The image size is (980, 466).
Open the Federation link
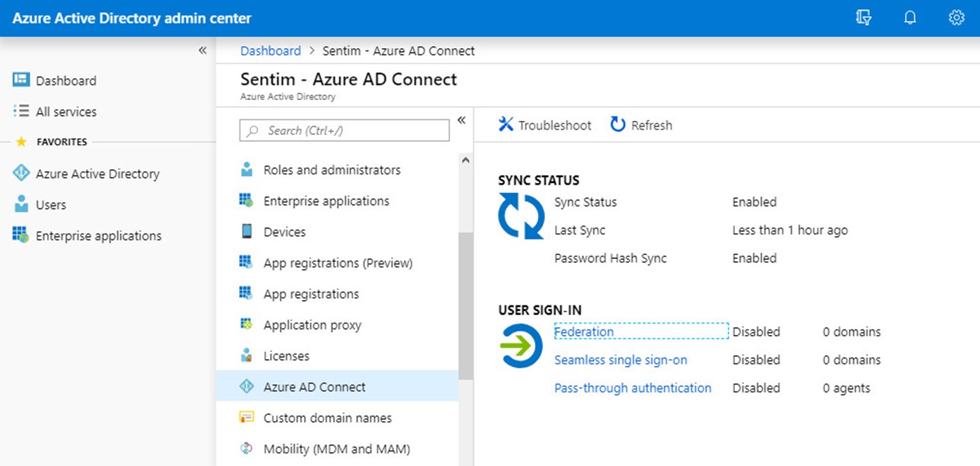tap(584, 332)
